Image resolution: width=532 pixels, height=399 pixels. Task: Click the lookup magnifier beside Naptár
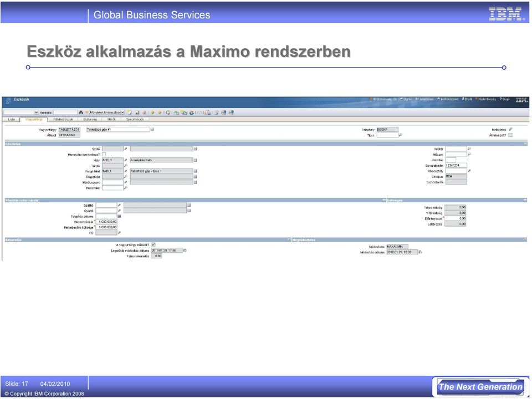click(x=469, y=149)
